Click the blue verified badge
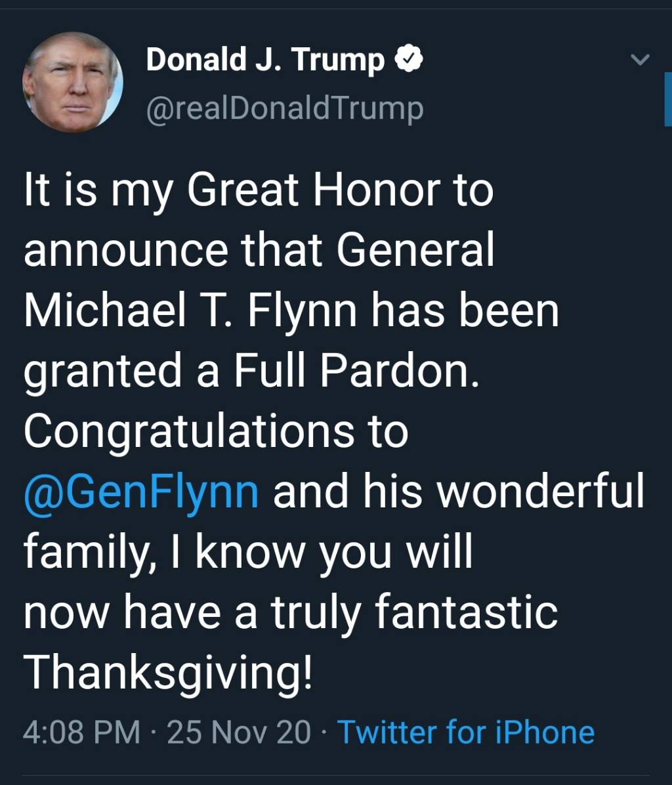The image size is (672, 785). coord(408,60)
